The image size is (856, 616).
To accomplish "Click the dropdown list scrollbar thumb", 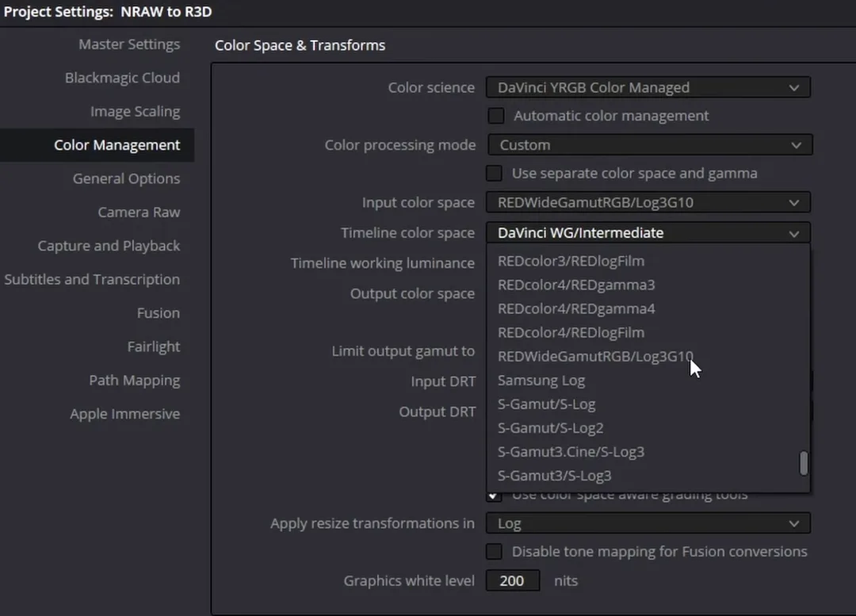I will click(803, 463).
